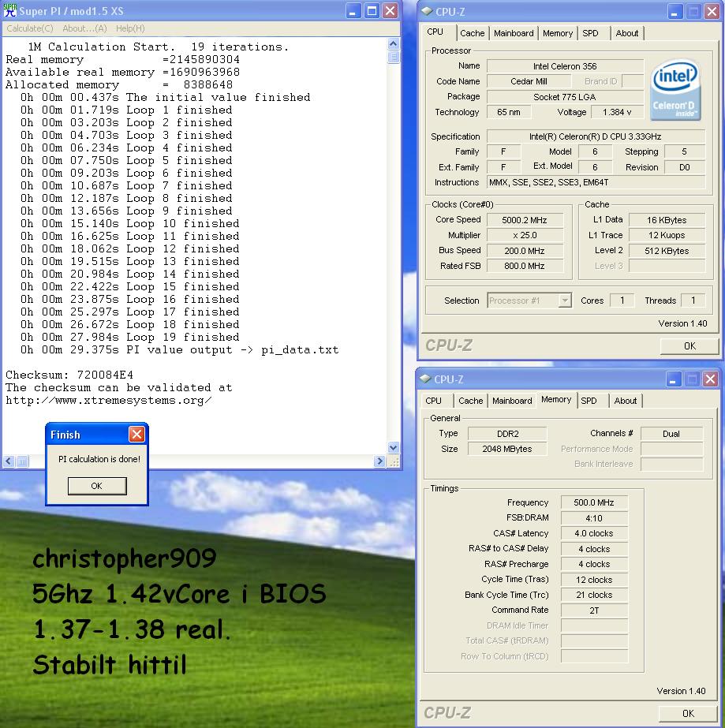Click the memory Size value 2048 MBytes
Viewport: 725px width, 728px height.
pyautogui.click(x=507, y=449)
